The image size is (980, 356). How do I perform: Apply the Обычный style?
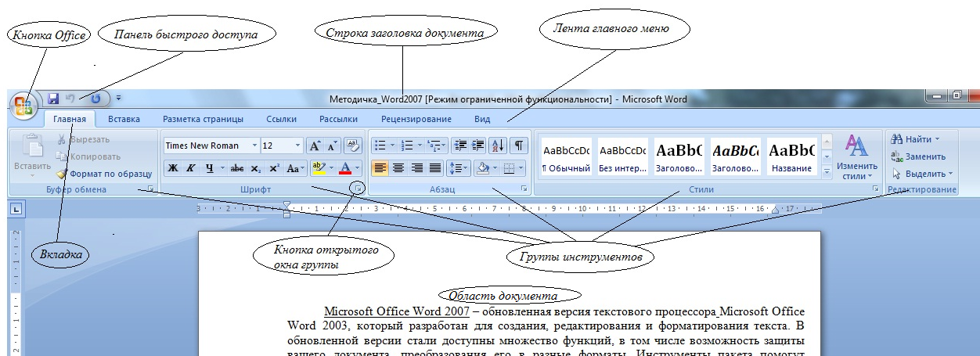[567, 157]
